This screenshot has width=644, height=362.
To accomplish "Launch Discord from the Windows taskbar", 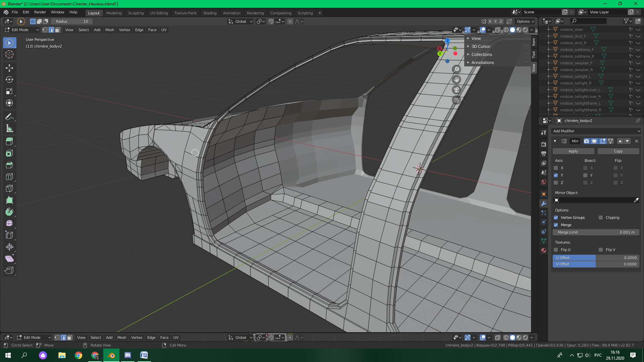I will pyautogui.click(x=128, y=355).
